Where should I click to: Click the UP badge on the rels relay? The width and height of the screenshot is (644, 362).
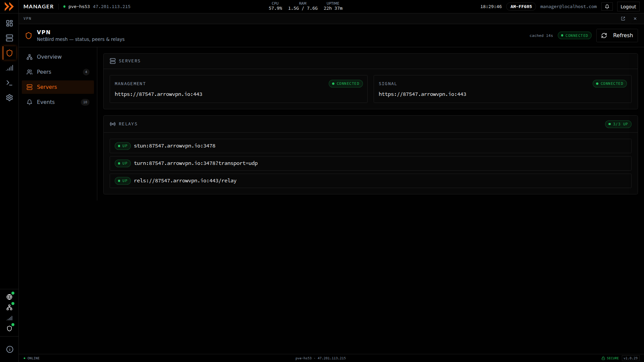coord(122,181)
